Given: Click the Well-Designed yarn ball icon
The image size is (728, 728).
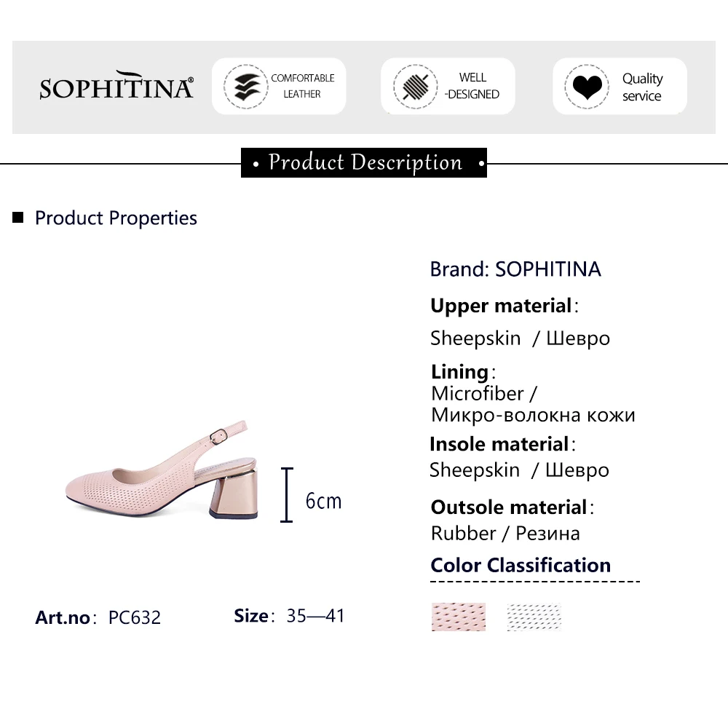Looking at the screenshot, I should click(416, 87).
